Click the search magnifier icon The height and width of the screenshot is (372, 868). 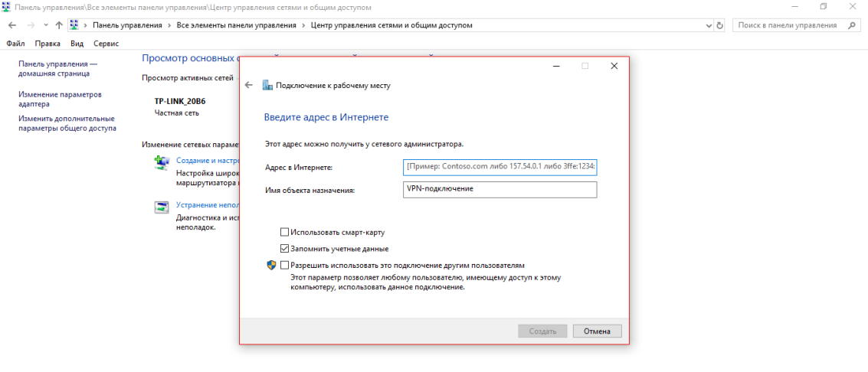[x=851, y=25]
